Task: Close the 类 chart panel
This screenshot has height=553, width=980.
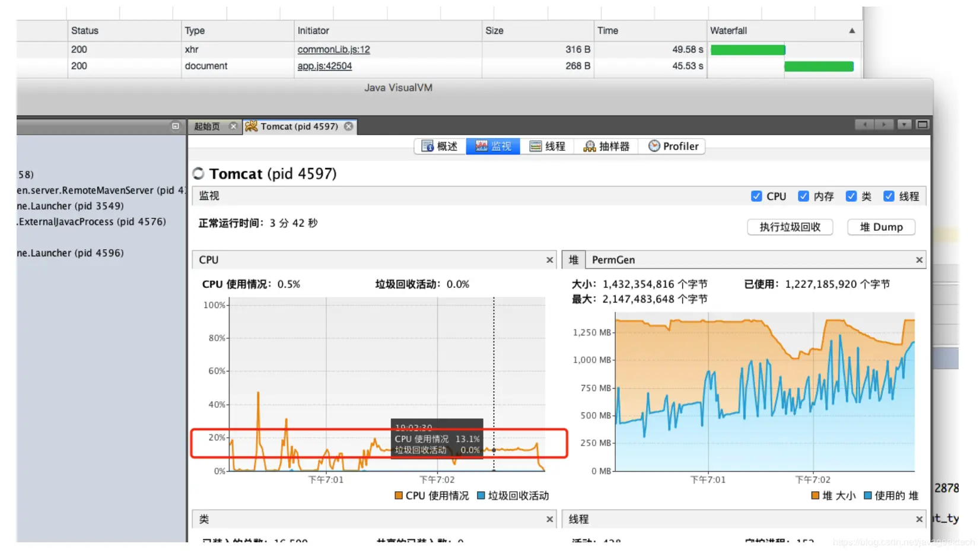Action: tap(550, 519)
